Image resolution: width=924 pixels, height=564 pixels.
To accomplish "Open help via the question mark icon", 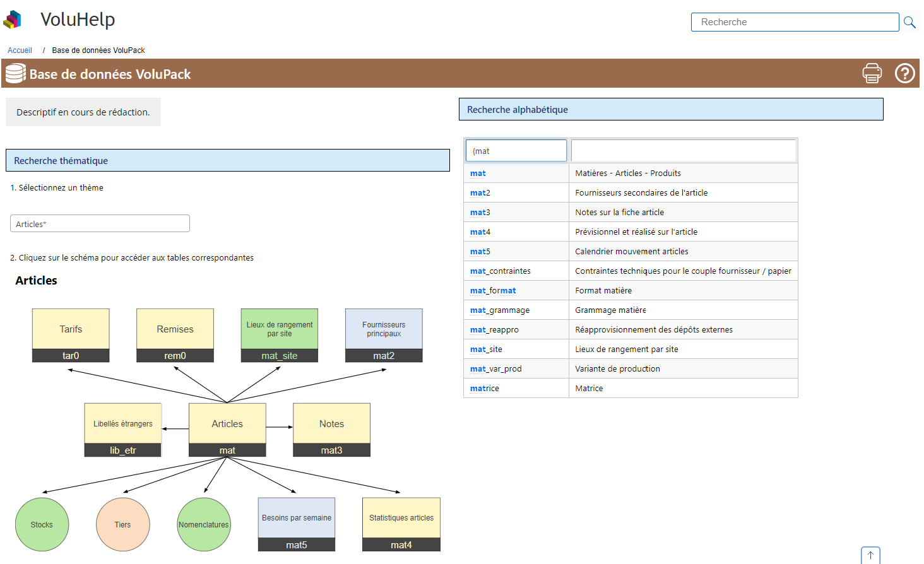I will (x=905, y=73).
